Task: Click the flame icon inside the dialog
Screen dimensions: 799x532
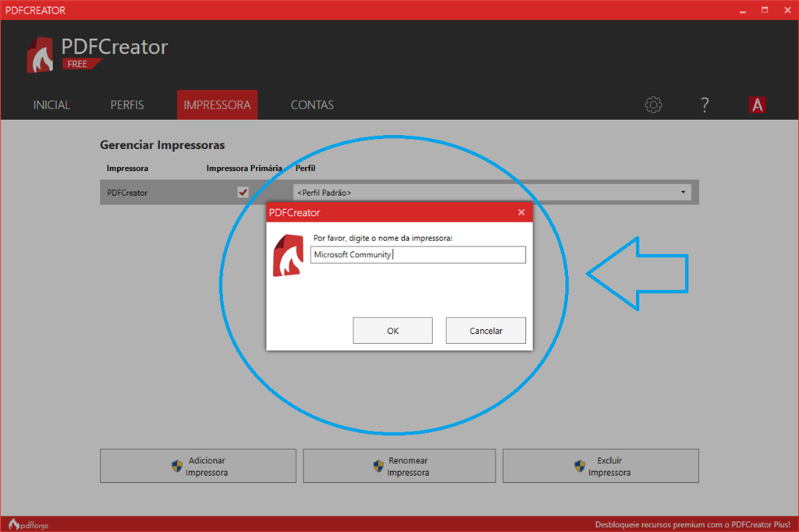Action: point(289,255)
